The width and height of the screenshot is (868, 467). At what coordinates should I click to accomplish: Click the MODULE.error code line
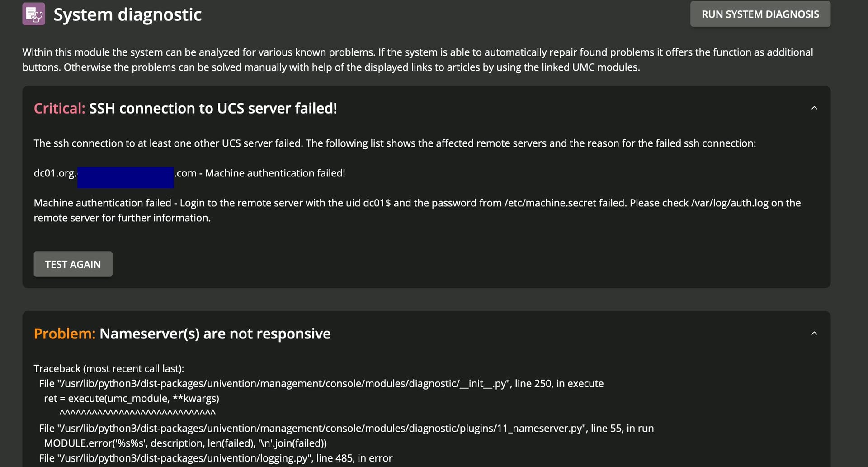(x=185, y=443)
